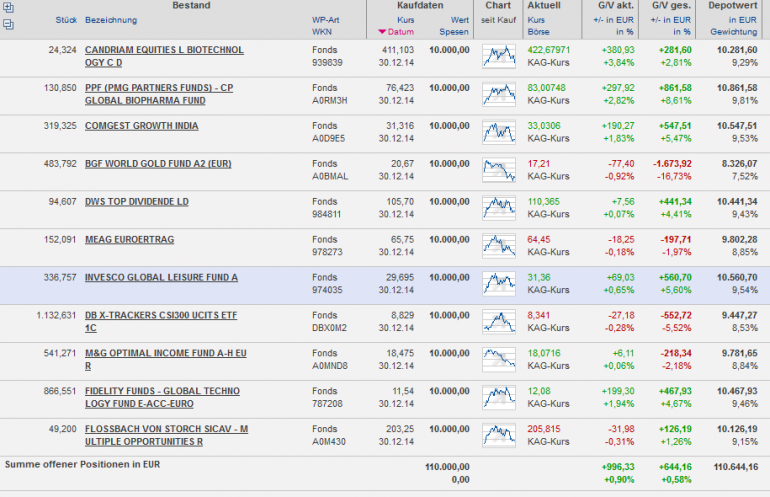View chart thumbnail for MEAG EUROERTRAG
The width and height of the screenshot is (770, 497).
point(499,246)
